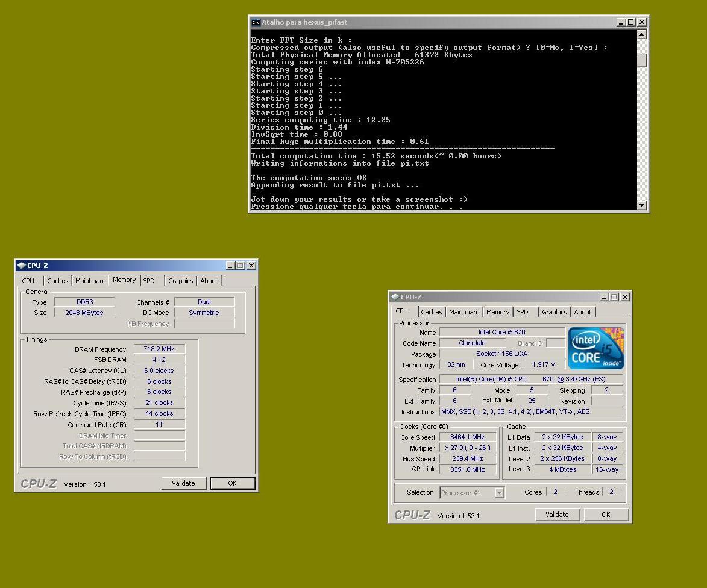This screenshot has height=588, width=707.
Task: Open the Graphics tab in the left CPU-Z window
Action: (180, 281)
